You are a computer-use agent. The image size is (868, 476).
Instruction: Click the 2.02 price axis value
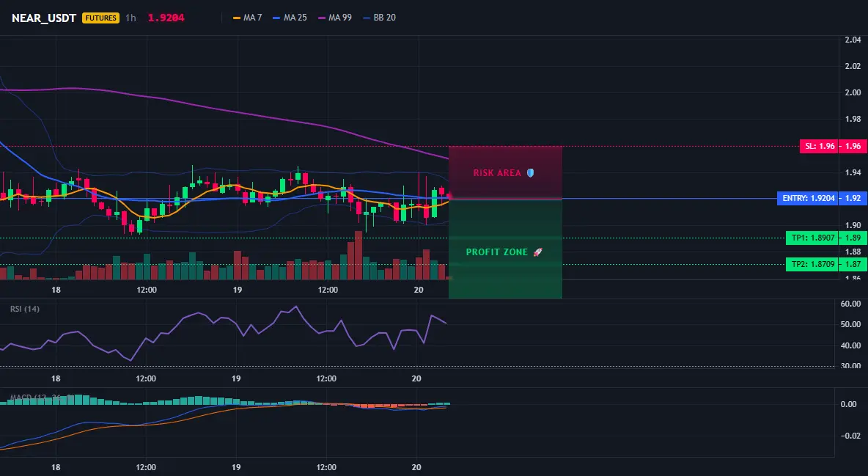pos(853,67)
